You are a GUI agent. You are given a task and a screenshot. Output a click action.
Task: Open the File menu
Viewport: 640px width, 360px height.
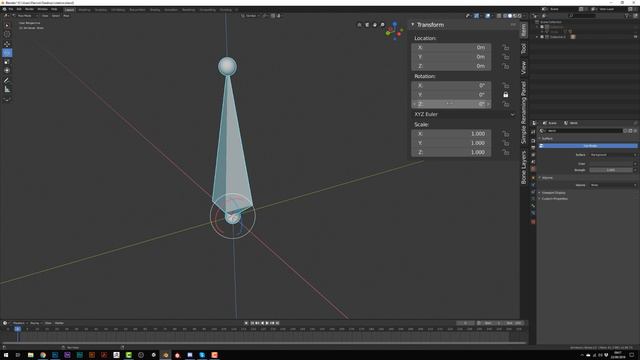[11, 9]
